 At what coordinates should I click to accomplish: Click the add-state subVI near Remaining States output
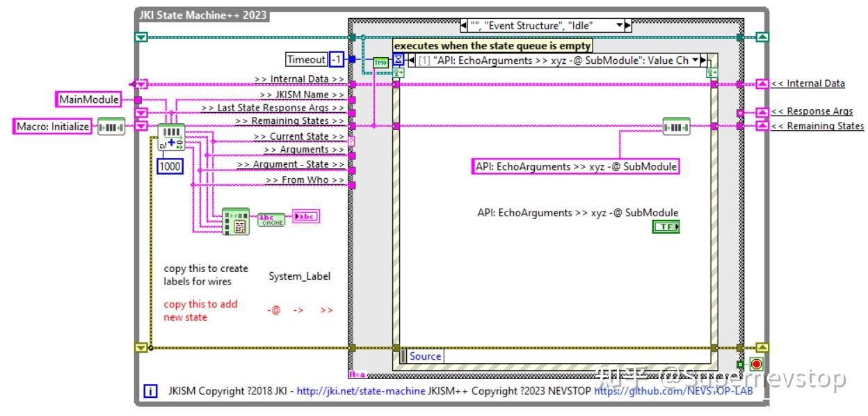tap(676, 126)
